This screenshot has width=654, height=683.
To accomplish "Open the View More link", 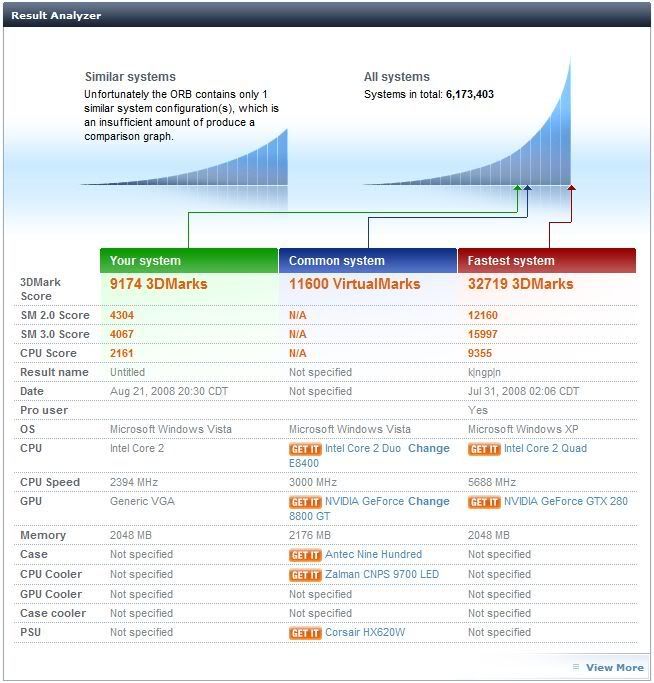I will [x=615, y=667].
